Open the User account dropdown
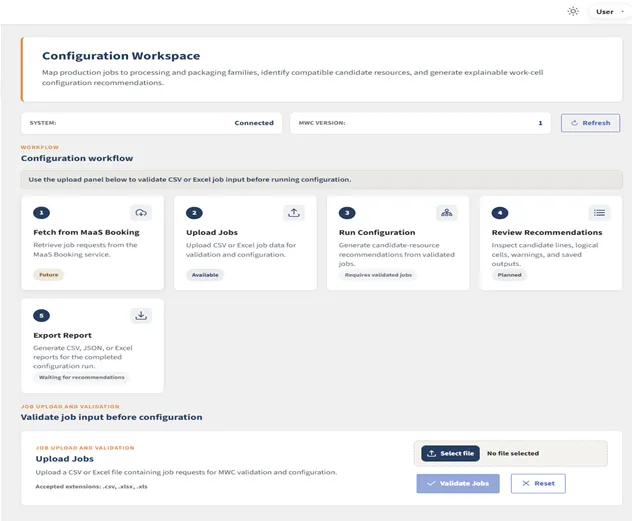The image size is (632, 521). pyautogui.click(x=609, y=12)
